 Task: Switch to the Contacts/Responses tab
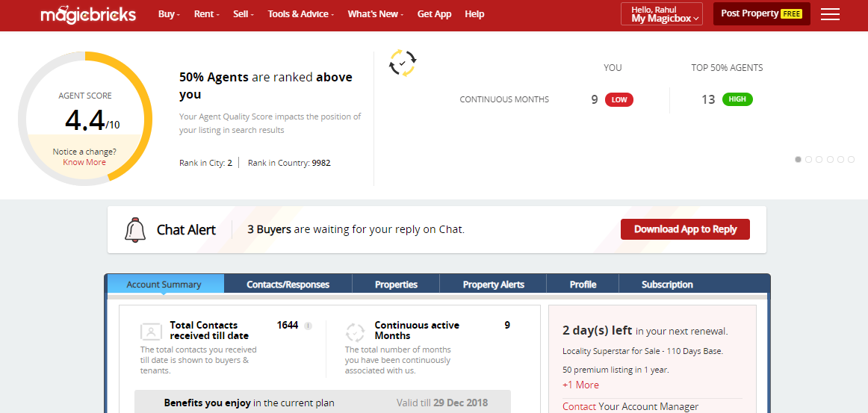[x=288, y=285]
